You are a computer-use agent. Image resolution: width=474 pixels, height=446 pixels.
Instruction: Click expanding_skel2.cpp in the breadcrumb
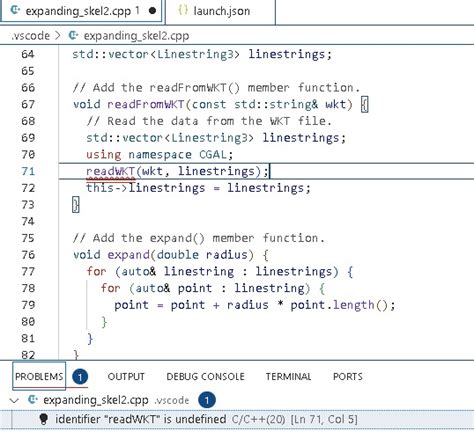pos(136,36)
